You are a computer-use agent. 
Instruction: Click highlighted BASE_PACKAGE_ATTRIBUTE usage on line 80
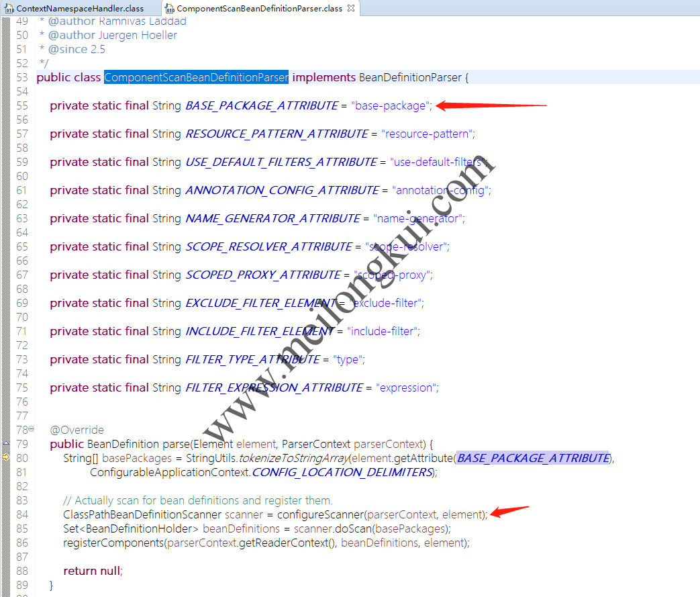pyautogui.click(x=533, y=458)
